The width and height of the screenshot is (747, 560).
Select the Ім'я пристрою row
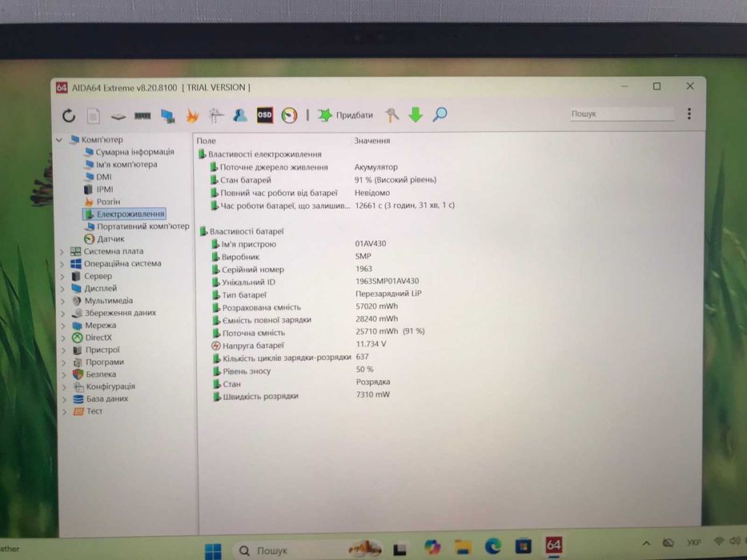pyautogui.click(x=299, y=244)
